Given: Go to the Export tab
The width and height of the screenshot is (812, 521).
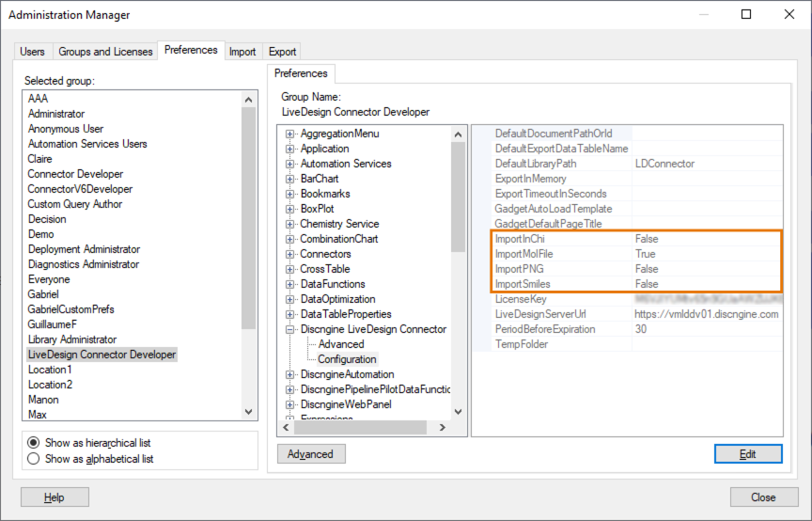Looking at the screenshot, I should click(x=282, y=52).
